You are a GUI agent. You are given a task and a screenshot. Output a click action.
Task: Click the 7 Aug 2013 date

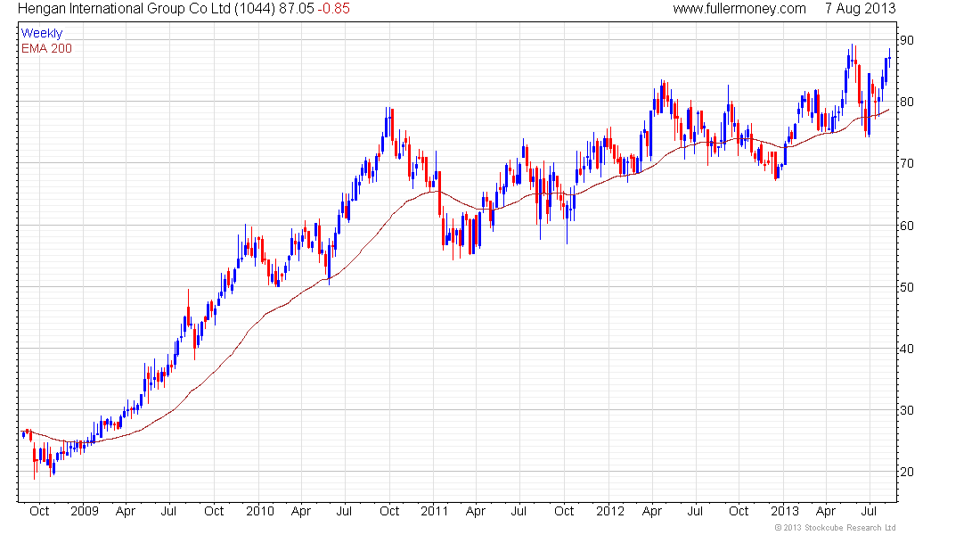coord(860,9)
